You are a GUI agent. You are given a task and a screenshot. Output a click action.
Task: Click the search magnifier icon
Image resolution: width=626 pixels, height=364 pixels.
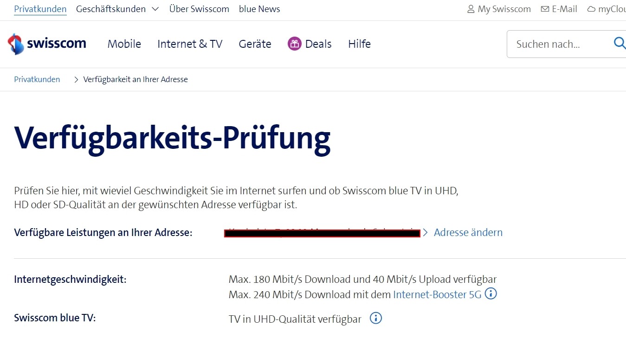tap(619, 43)
